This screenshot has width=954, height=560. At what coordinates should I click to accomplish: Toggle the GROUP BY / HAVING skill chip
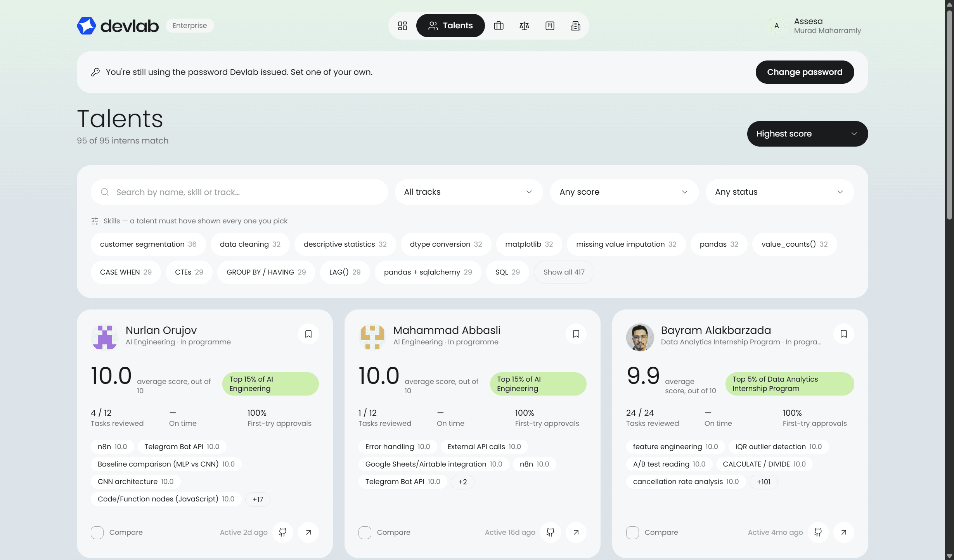[266, 272]
